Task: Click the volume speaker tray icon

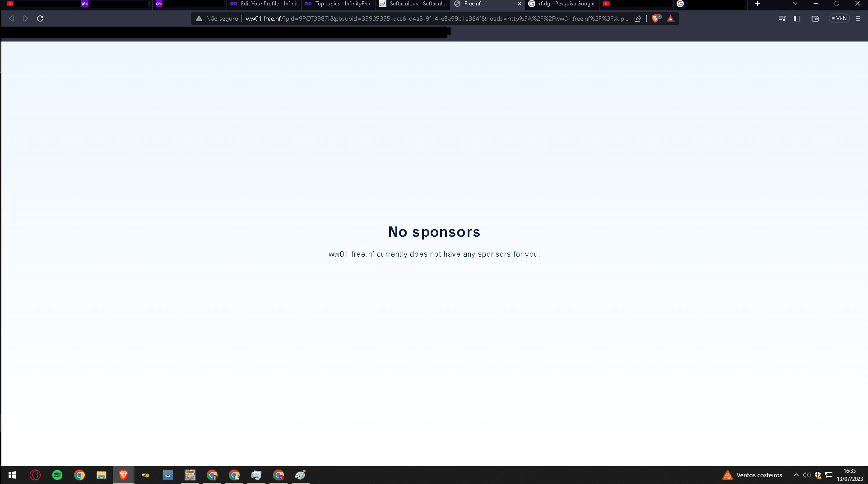Action: pyautogui.click(x=806, y=475)
